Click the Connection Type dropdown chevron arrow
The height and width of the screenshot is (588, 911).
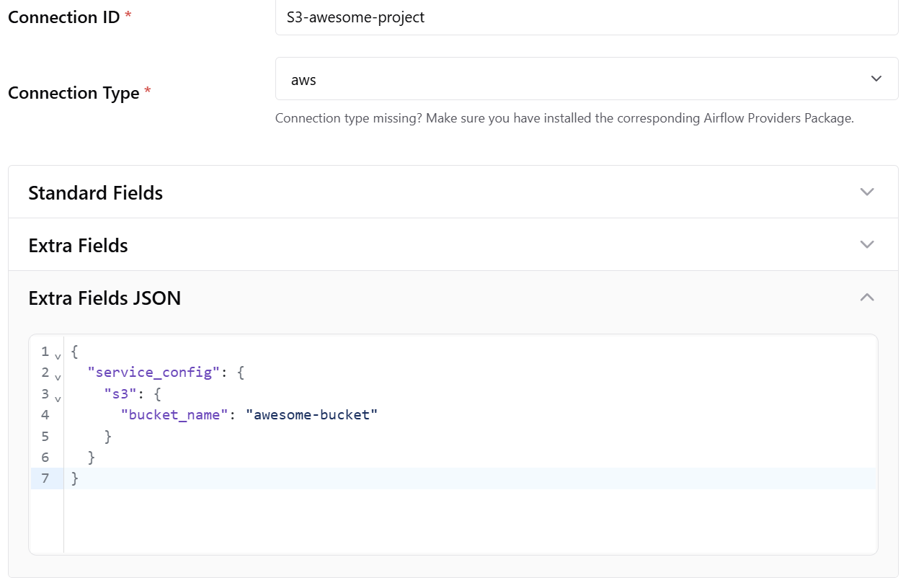876,79
